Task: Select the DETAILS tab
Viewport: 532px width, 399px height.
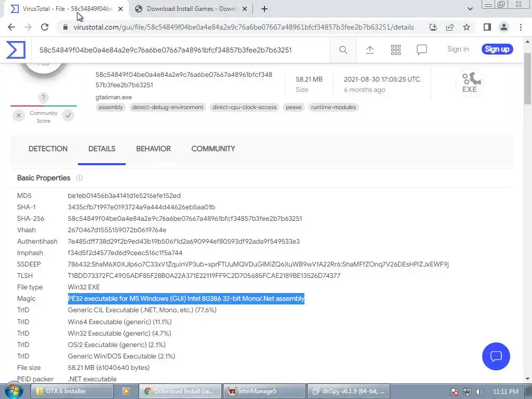Action: 102,149
